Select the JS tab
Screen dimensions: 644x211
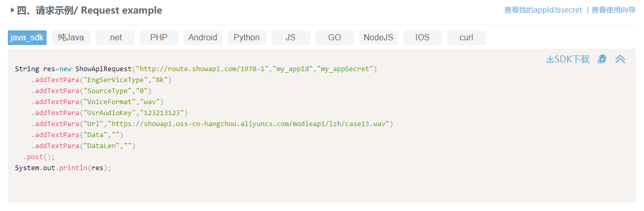coord(291,38)
